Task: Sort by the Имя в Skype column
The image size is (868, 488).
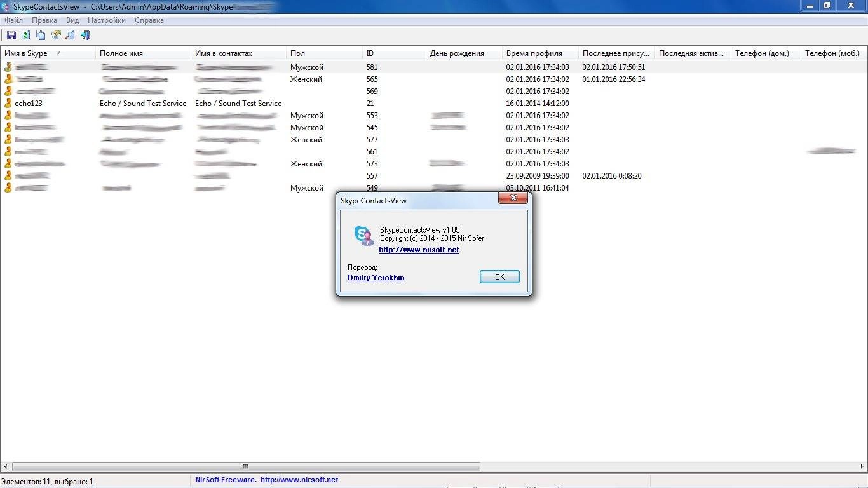Action: (48, 53)
